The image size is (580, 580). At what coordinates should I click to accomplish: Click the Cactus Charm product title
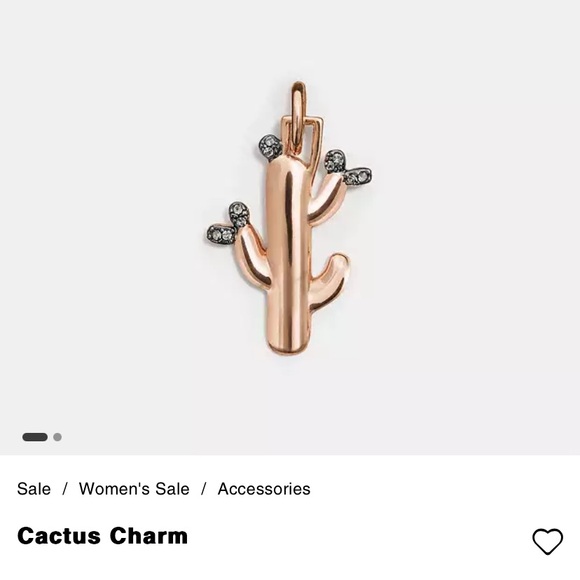pyautogui.click(x=102, y=536)
